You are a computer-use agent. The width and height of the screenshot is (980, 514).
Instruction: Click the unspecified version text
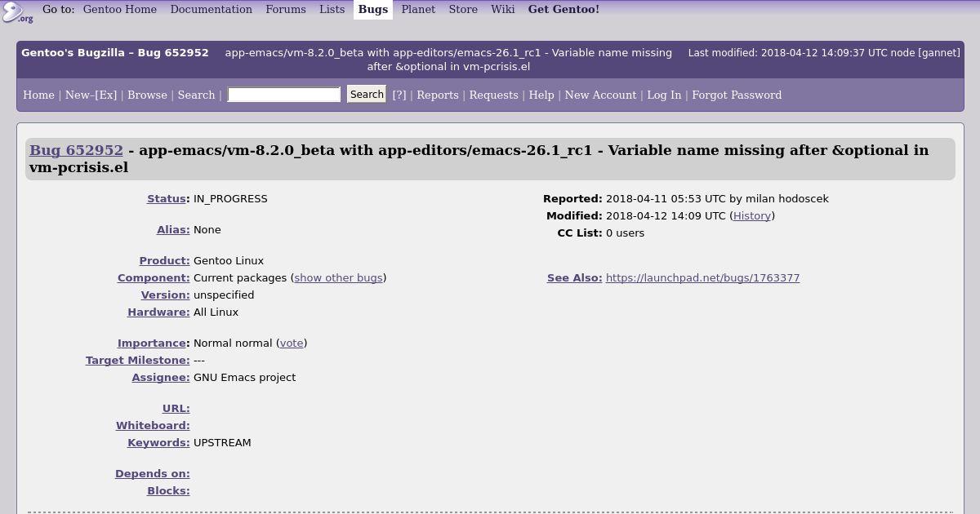tap(224, 295)
